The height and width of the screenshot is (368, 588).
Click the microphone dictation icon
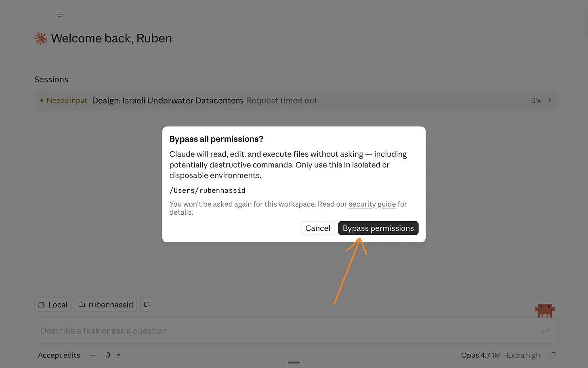coord(108,355)
